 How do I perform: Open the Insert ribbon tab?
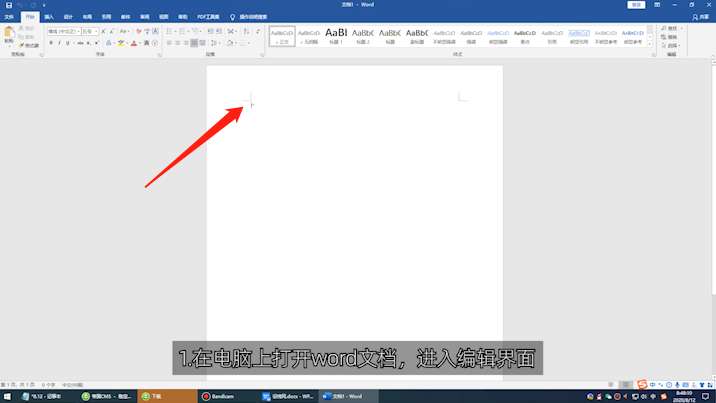coord(48,17)
